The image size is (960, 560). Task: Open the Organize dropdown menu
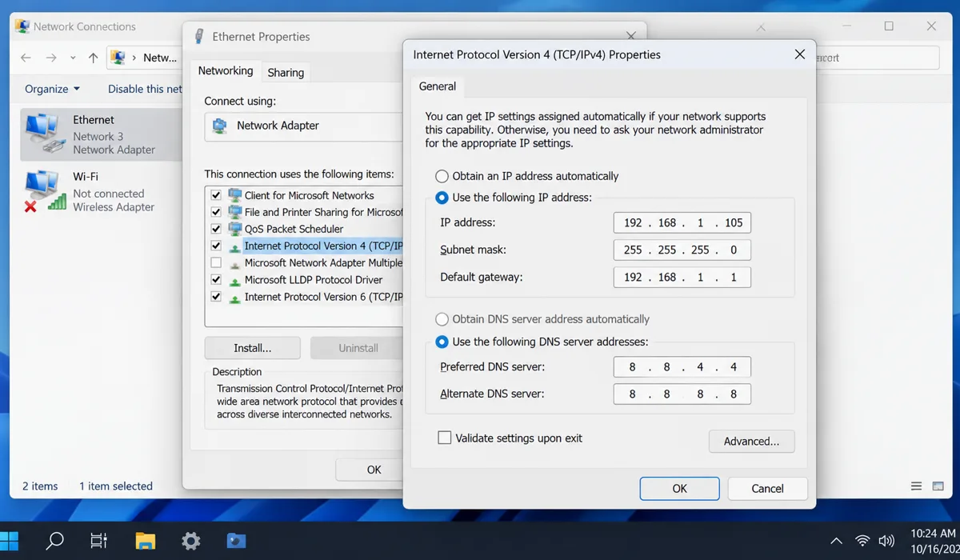coord(52,89)
